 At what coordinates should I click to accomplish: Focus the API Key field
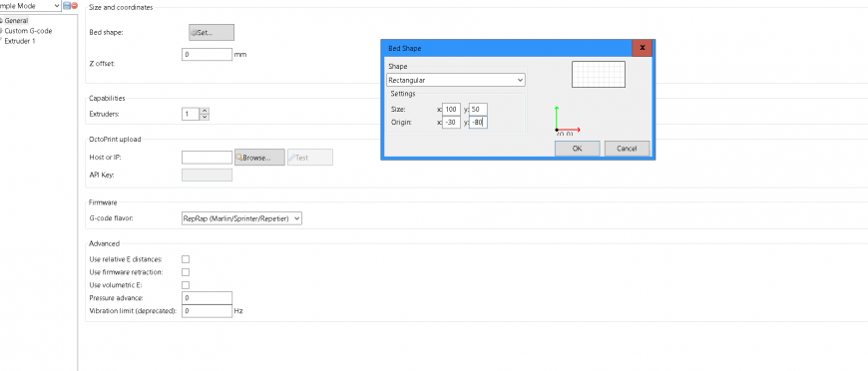pos(207,175)
